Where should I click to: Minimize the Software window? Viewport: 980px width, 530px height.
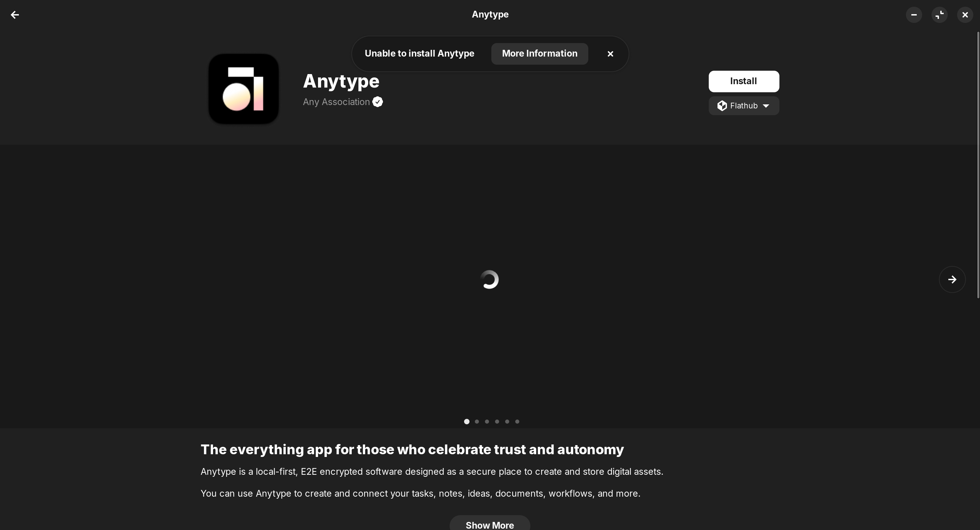[x=914, y=15]
